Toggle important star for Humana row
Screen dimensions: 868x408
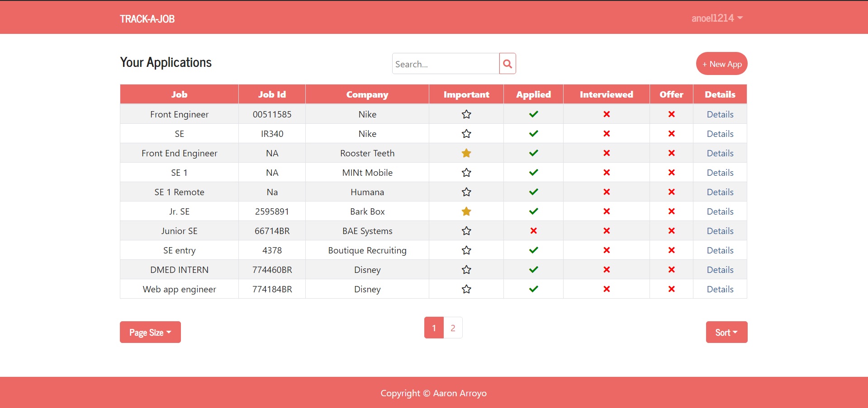click(x=466, y=192)
